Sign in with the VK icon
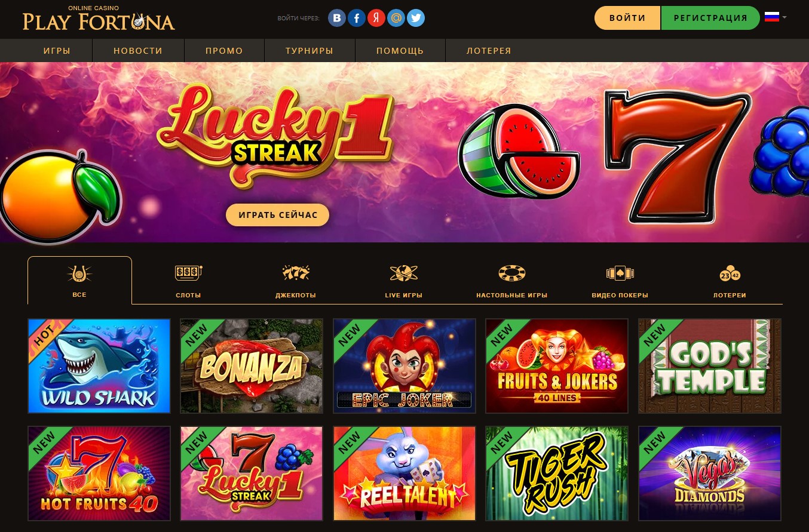The height and width of the screenshot is (532, 809). (338, 18)
